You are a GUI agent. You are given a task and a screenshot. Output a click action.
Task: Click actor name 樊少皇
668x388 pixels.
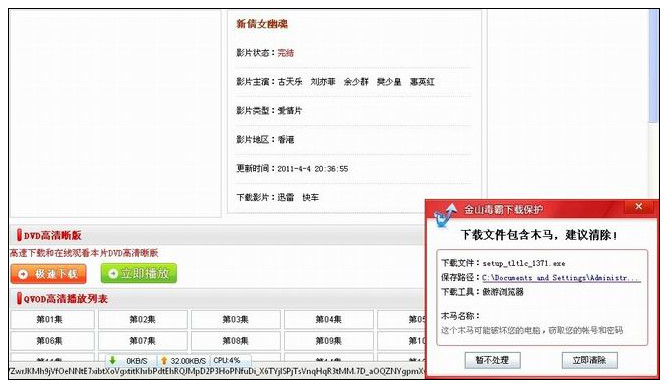pyautogui.click(x=389, y=81)
